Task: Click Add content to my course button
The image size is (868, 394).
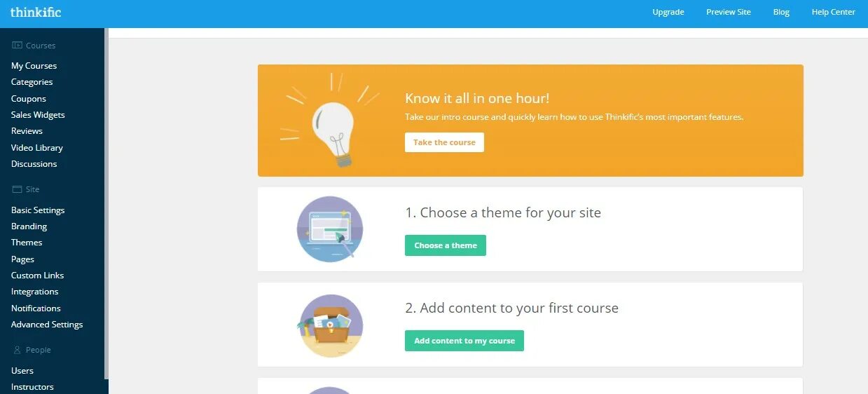Action: click(x=464, y=341)
